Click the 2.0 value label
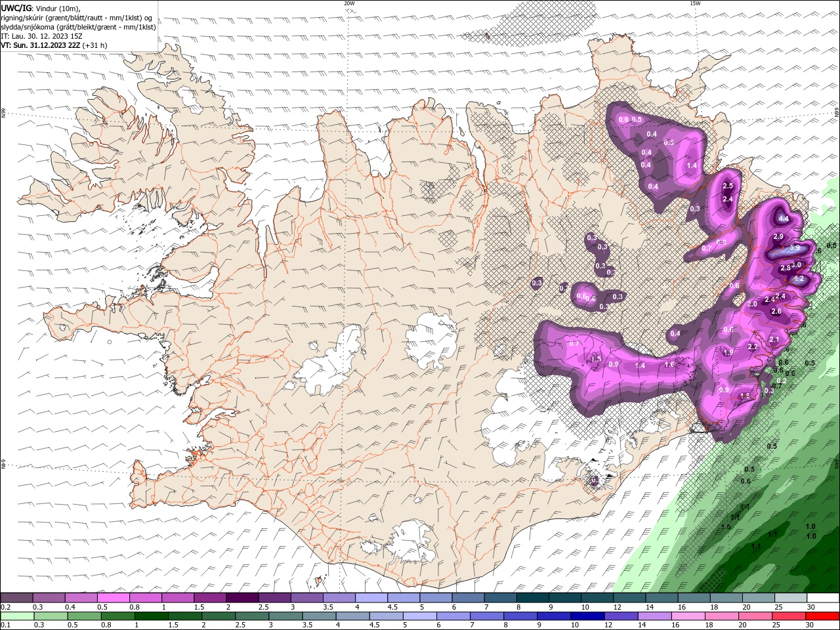The height and width of the screenshot is (630, 840). tap(752, 304)
